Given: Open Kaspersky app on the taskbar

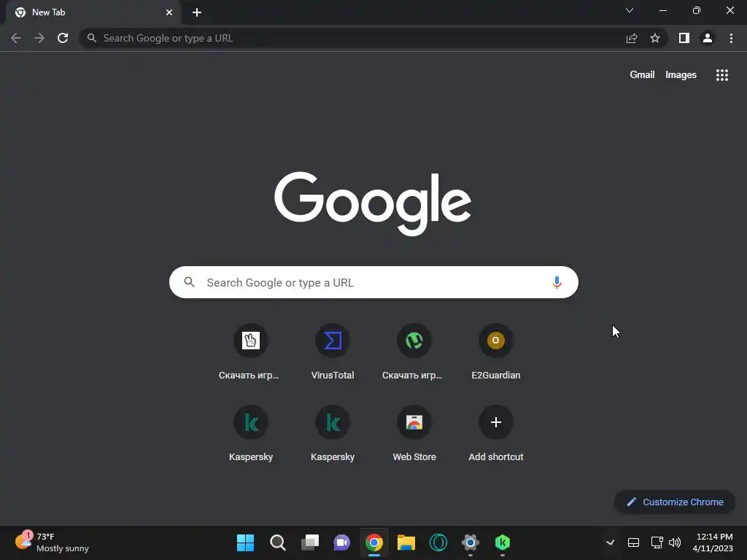Looking at the screenshot, I should pos(503,542).
